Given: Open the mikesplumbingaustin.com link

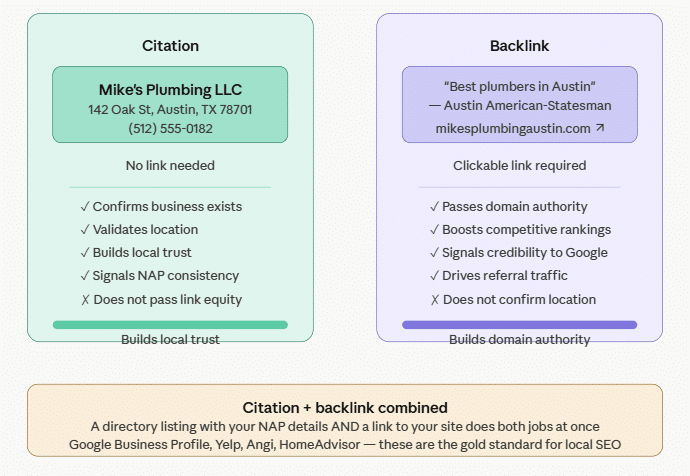Looking at the screenshot, I should [x=513, y=129].
